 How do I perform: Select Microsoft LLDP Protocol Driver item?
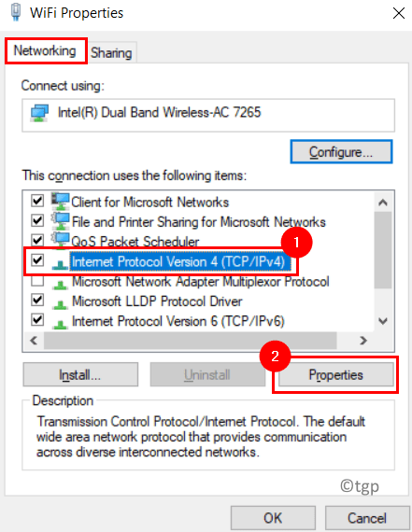[x=157, y=301]
